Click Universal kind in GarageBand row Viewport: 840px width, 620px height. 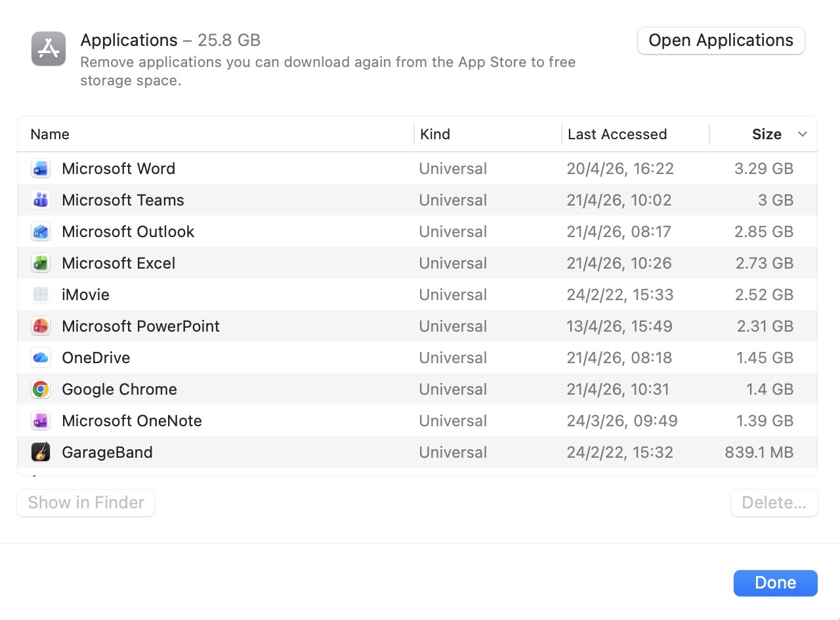tap(453, 453)
